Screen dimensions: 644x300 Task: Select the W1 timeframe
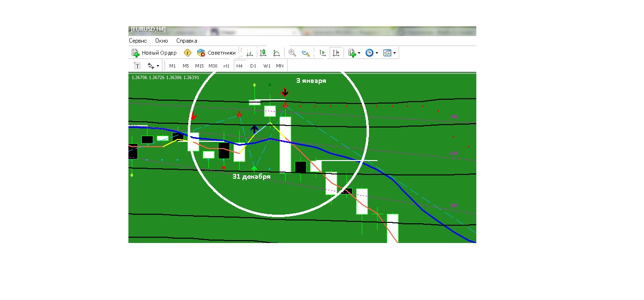tap(267, 66)
